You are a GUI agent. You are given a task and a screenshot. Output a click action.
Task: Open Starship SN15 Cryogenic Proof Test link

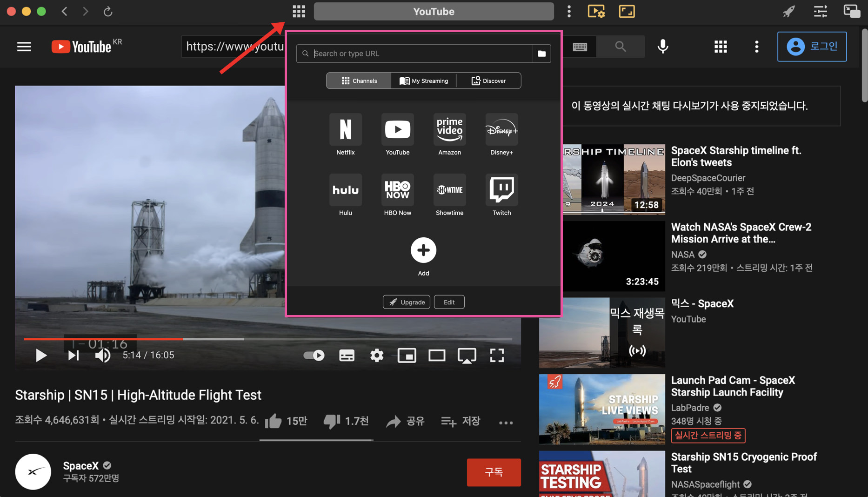(744, 463)
